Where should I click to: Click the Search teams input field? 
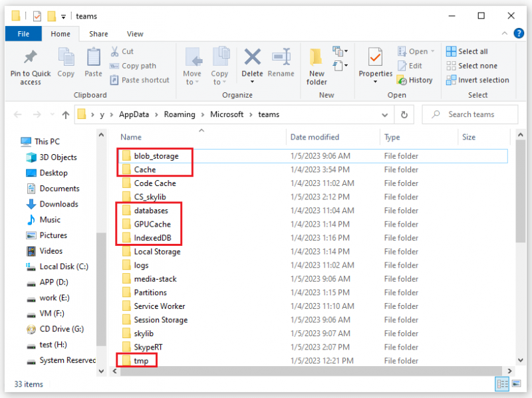470,114
